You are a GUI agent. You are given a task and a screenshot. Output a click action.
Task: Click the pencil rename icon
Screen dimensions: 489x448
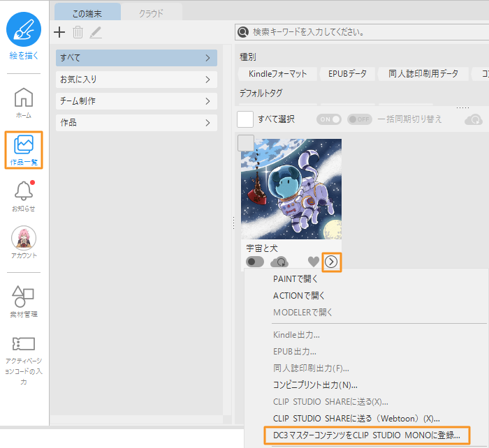[x=96, y=32]
